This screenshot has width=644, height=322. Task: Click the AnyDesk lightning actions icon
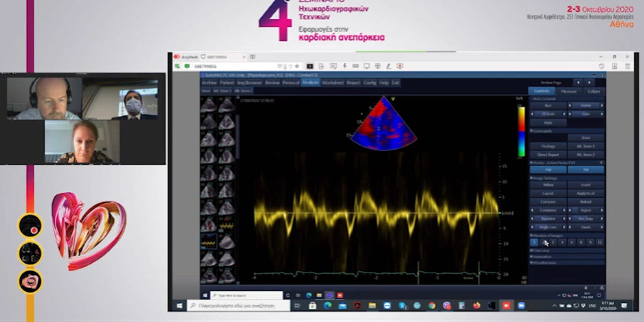click(345, 66)
